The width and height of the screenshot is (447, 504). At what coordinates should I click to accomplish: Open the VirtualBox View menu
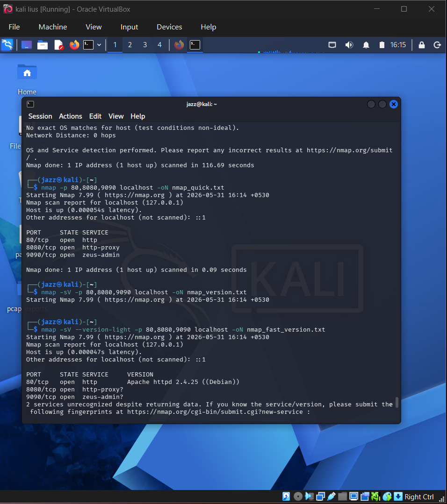94,27
